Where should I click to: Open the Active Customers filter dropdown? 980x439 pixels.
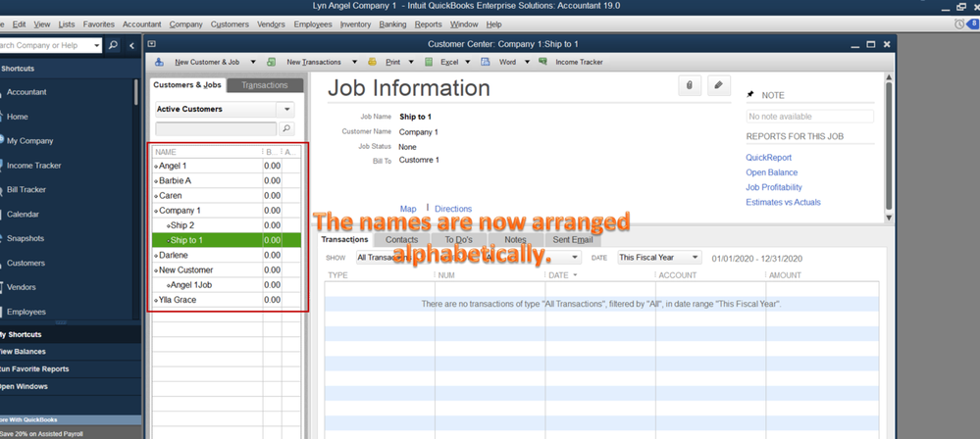coord(285,110)
